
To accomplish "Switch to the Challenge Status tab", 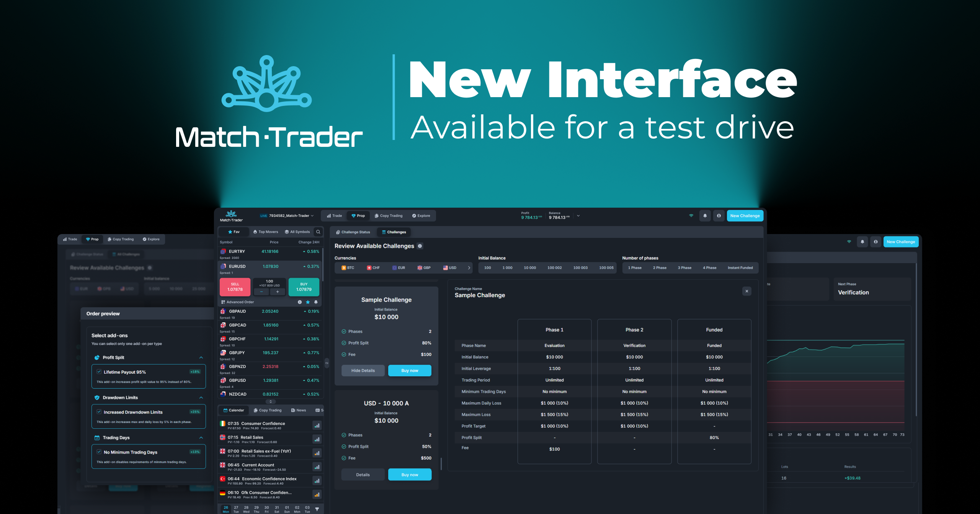I will click(353, 232).
